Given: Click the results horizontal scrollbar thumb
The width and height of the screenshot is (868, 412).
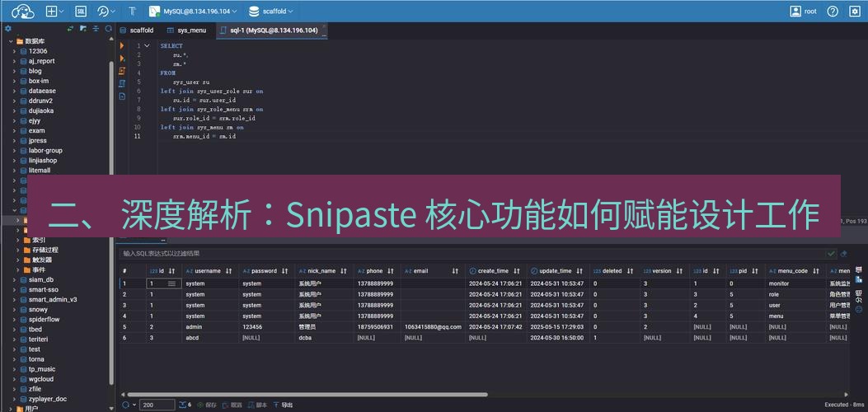Looking at the screenshot, I should 307,395.
